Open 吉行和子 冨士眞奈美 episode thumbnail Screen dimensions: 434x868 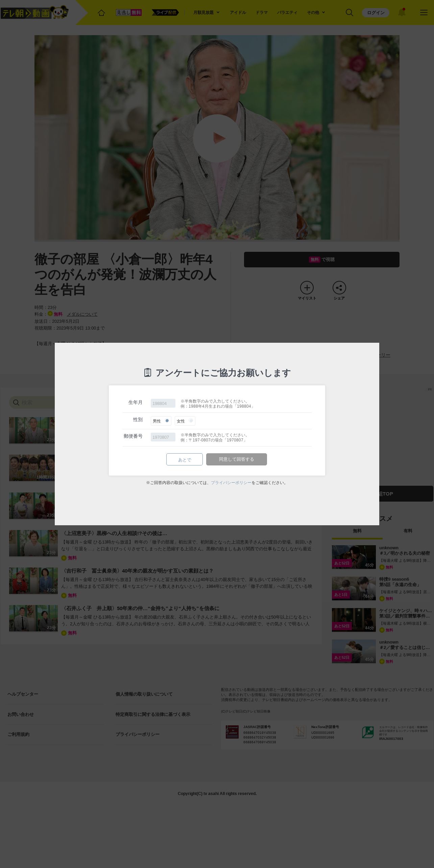(33, 581)
